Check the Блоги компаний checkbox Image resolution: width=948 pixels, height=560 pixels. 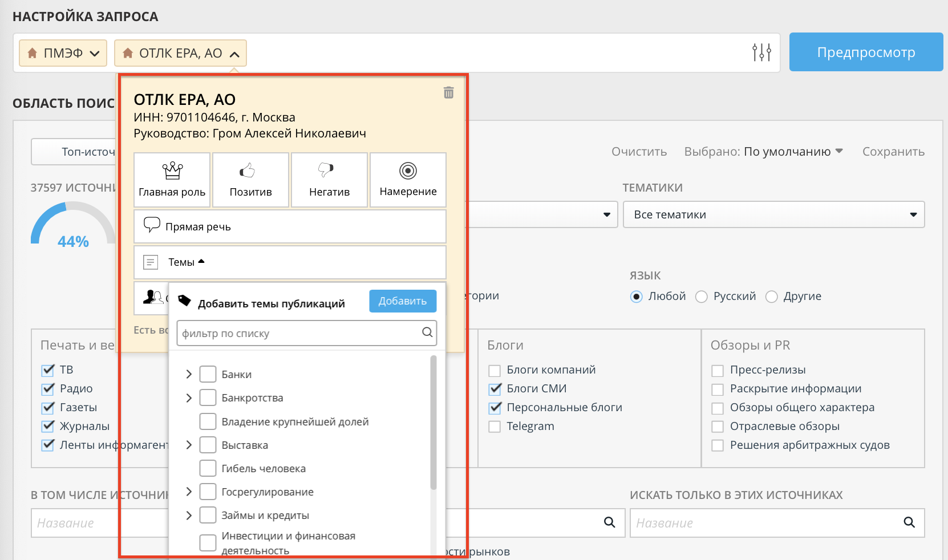[495, 371]
